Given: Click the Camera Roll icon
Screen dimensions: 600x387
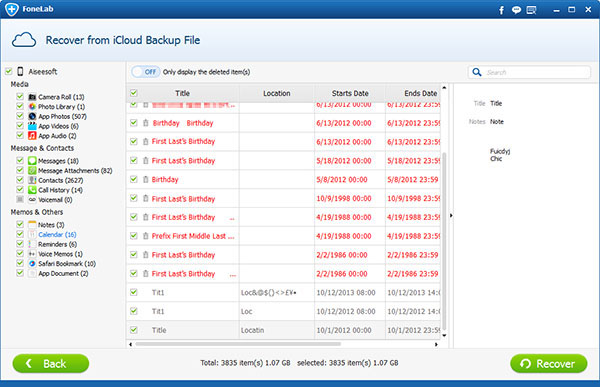Looking at the screenshot, I should 32,97.
